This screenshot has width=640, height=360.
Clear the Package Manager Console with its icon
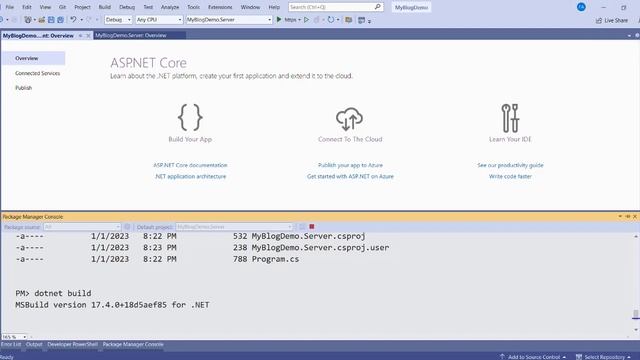click(x=302, y=227)
